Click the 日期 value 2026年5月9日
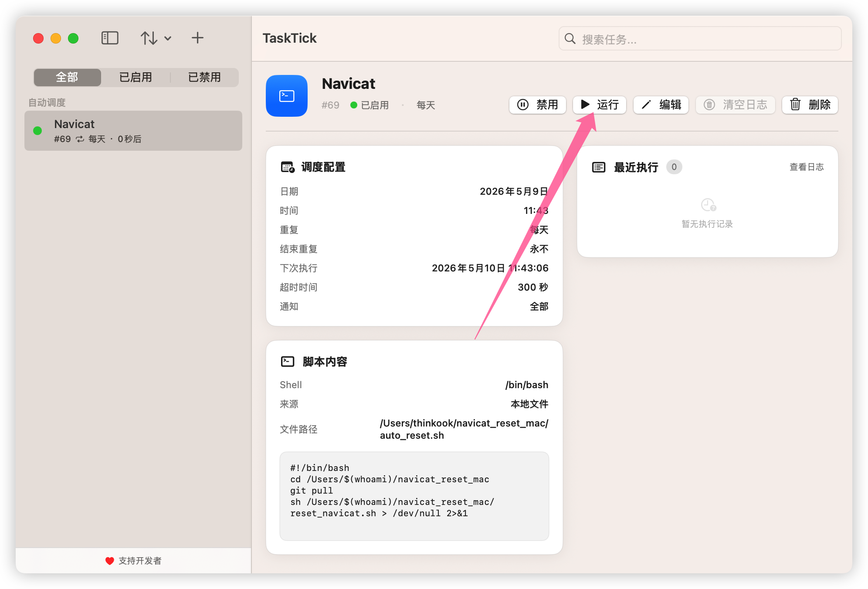This screenshot has height=589, width=868. click(x=514, y=191)
